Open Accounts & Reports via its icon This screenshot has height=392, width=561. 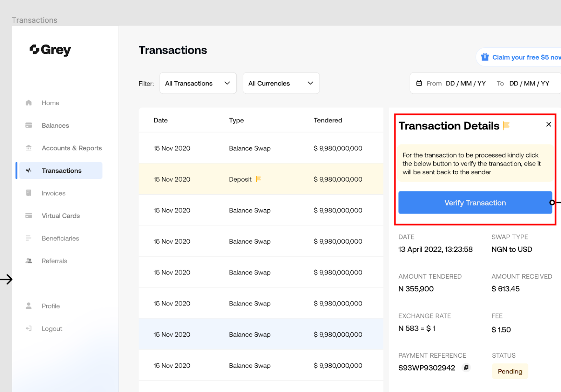tap(28, 148)
